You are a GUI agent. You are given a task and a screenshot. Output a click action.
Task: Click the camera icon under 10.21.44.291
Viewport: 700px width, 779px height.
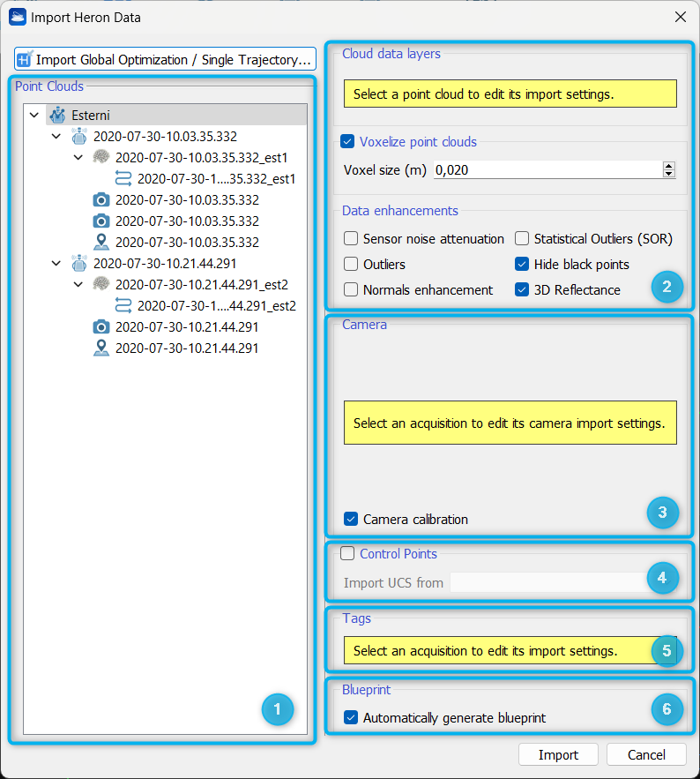[101, 326]
